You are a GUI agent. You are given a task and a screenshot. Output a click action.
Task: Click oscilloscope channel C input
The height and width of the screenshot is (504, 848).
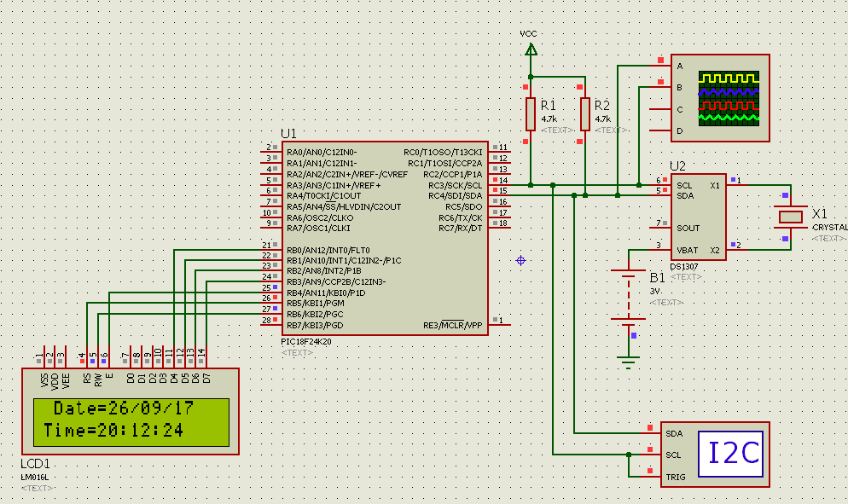click(x=680, y=110)
